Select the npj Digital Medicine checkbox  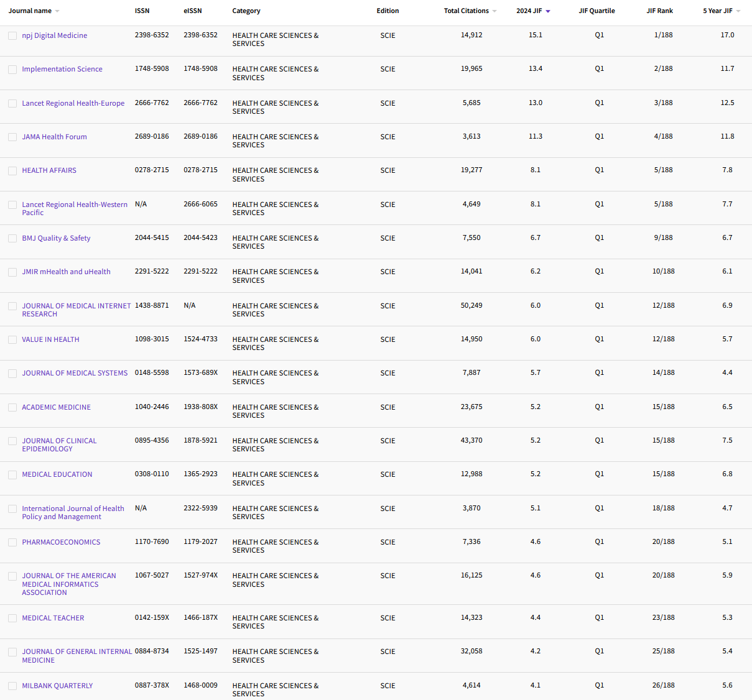click(12, 35)
